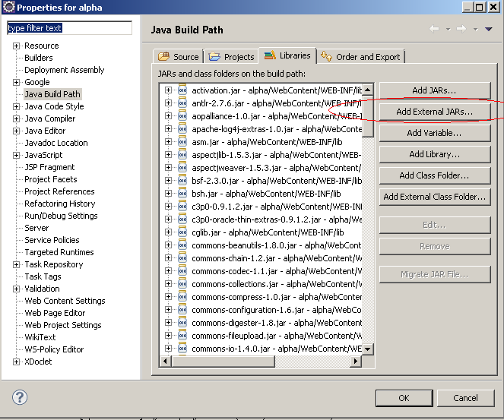Screen dimensions: 504x420
Task: Click the aspectjlib-1.5.3.jar jar icon
Action: pos(182,155)
